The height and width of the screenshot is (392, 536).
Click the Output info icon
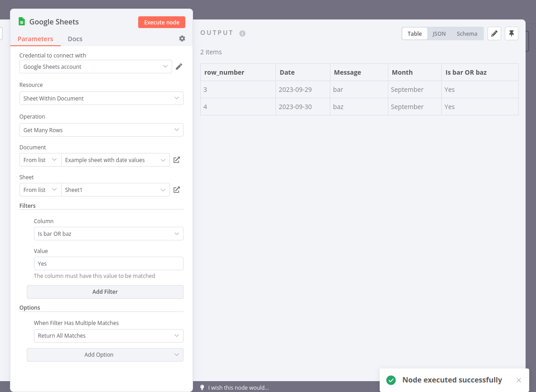pos(242,33)
